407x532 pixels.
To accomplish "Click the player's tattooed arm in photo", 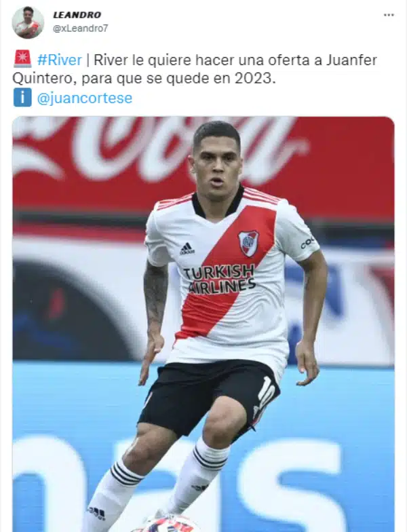I will click(155, 299).
